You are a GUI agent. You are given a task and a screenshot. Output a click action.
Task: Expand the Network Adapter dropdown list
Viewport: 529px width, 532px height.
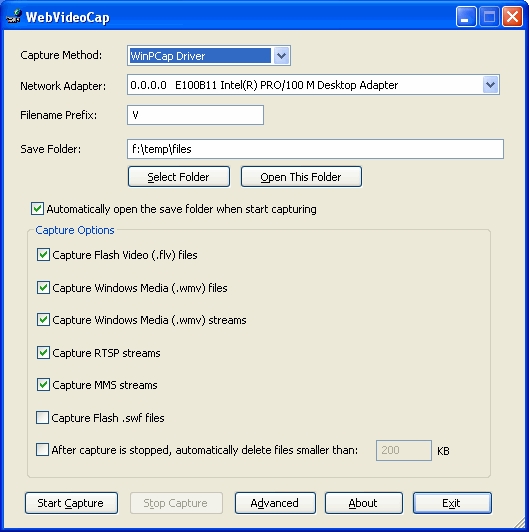point(490,84)
